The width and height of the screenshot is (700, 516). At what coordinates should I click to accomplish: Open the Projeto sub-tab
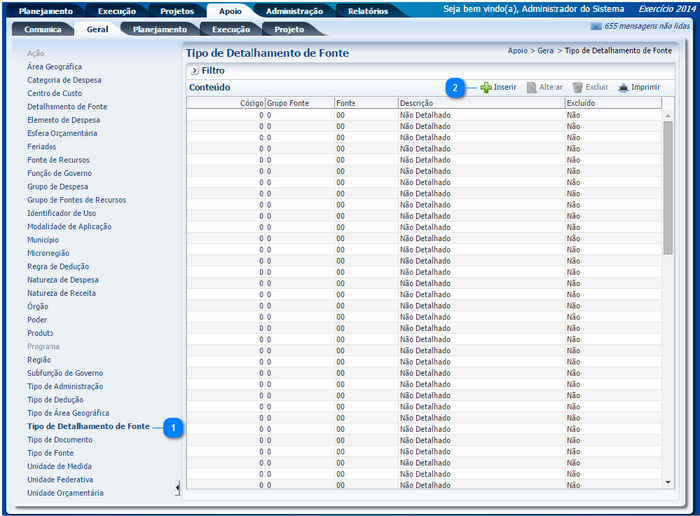[x=288, y=30]
